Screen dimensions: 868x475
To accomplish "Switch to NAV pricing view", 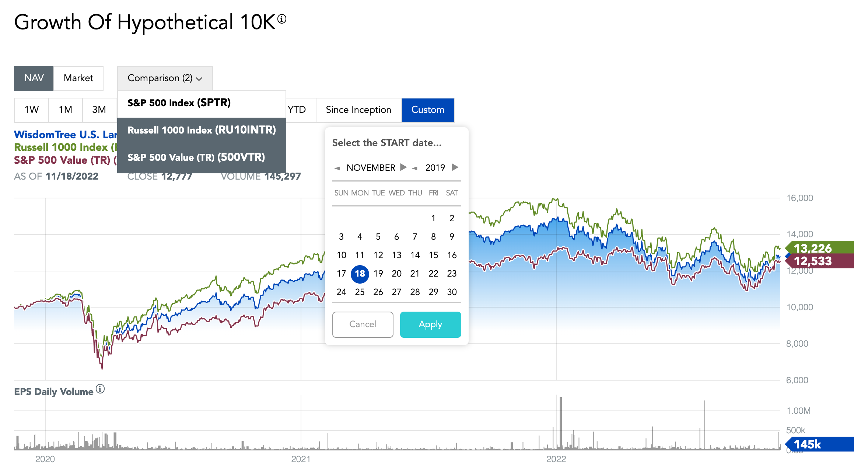I will pyautogui.click(x=34, y=78).
